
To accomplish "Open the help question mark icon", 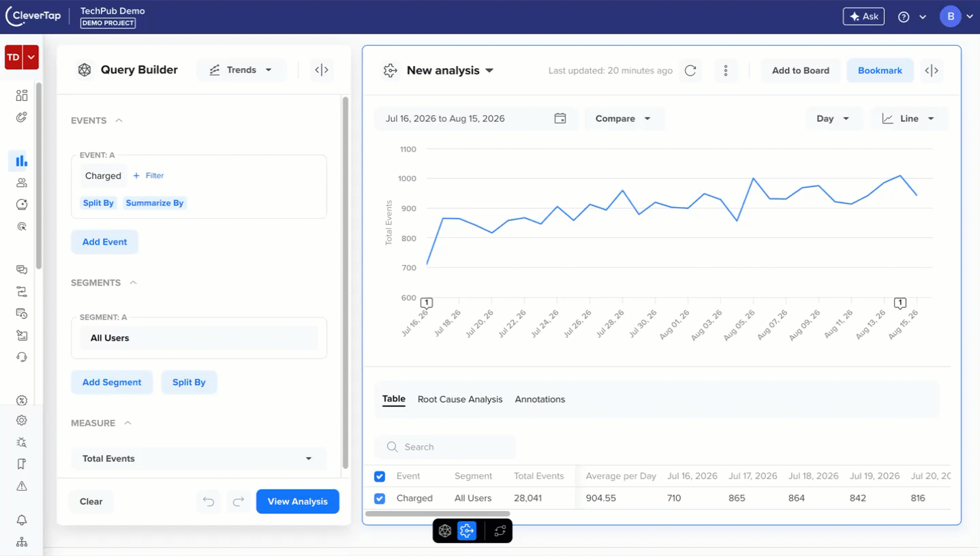I will click(x=904, y=17).
